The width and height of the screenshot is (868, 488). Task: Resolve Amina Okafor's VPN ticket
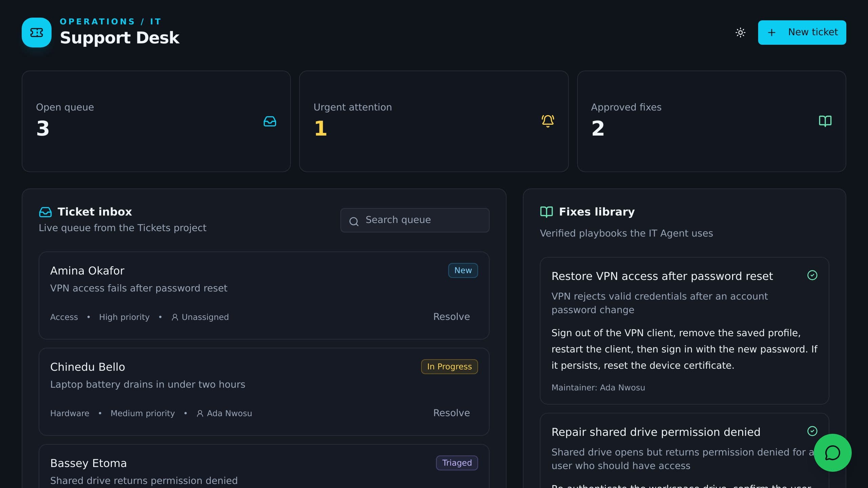pos(451,317)
